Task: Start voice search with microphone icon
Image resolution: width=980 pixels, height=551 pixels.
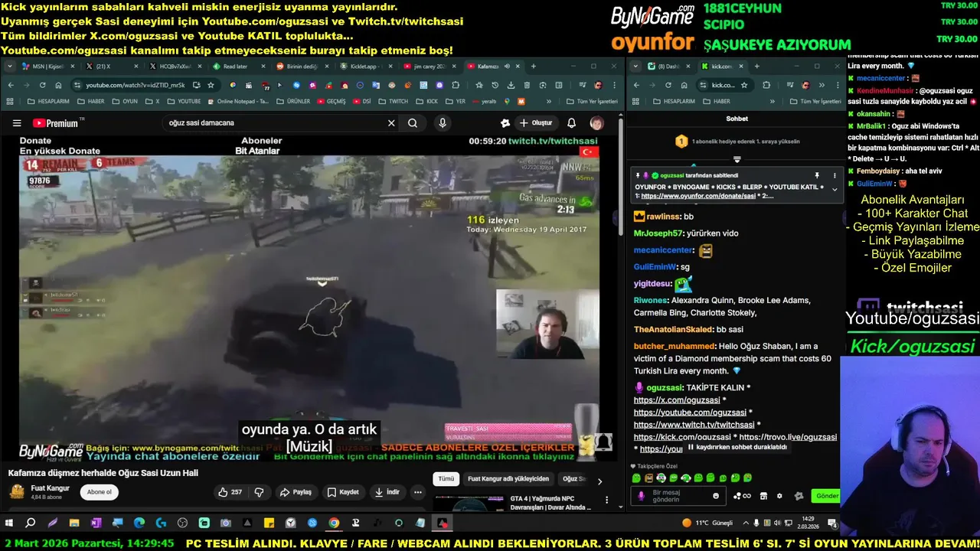Action: (443, 122)
